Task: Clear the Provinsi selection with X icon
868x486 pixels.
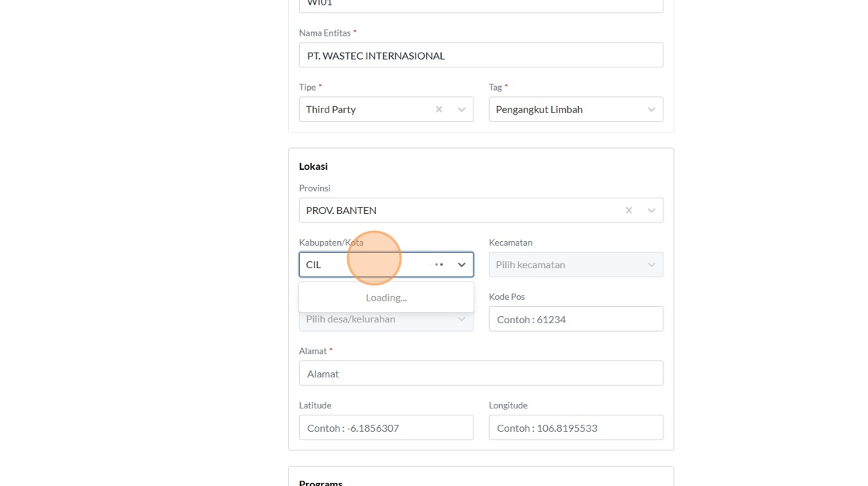Action: point(629,210)
